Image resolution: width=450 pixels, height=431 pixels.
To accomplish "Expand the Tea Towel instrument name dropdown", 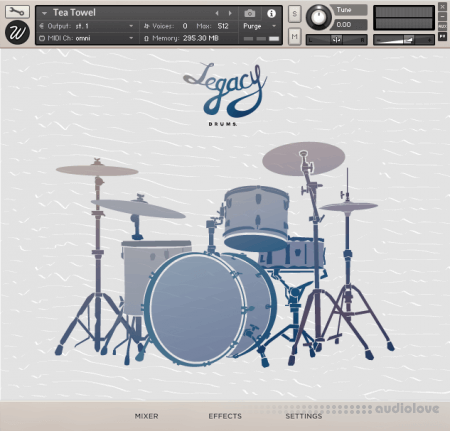I will [x=44, y=13].
